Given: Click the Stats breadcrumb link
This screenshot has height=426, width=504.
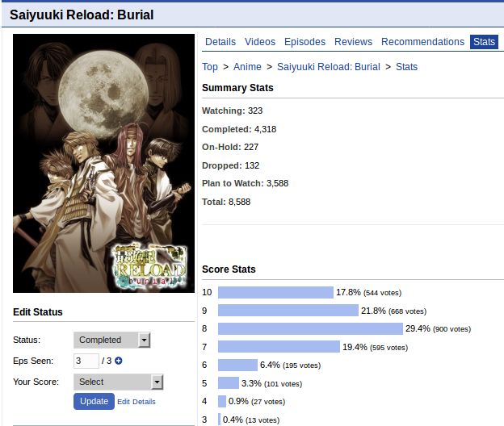Looking at the screenshot, I should (x=407, y=67).
